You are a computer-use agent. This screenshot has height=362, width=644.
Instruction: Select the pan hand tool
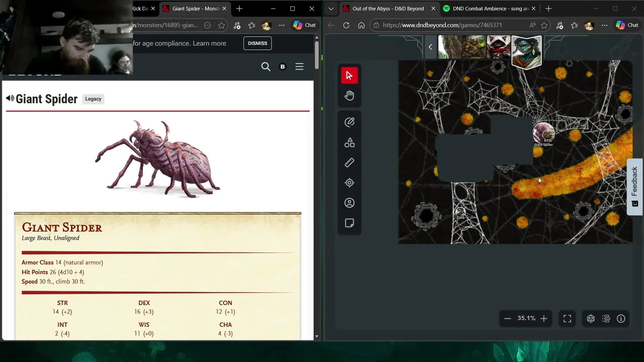(x=349, y=96)
